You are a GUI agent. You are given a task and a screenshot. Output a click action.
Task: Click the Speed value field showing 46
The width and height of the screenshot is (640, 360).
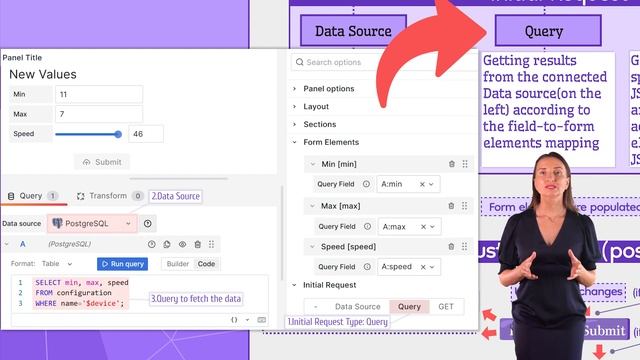pos(146,134)
